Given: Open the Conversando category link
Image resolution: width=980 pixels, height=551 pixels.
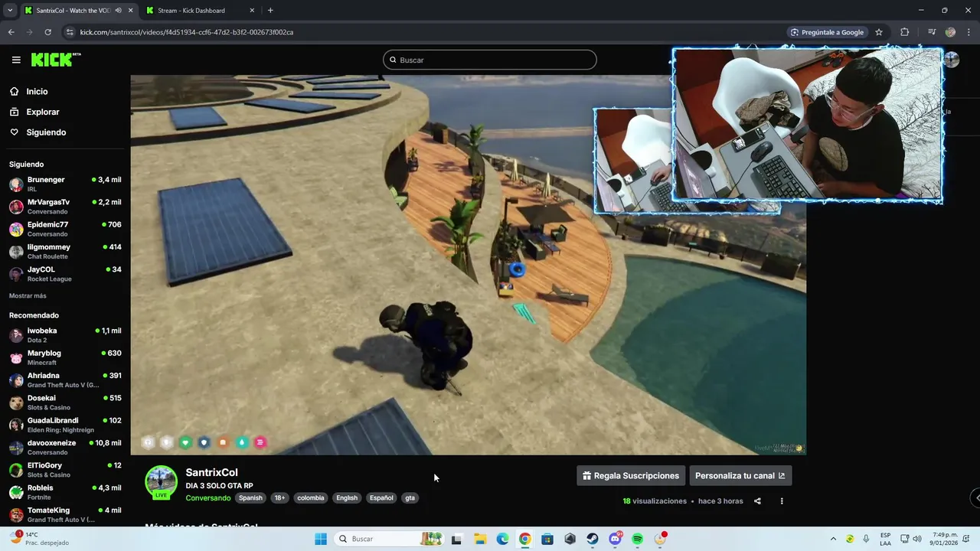Looking at the screenshot, I should point(207,497).
